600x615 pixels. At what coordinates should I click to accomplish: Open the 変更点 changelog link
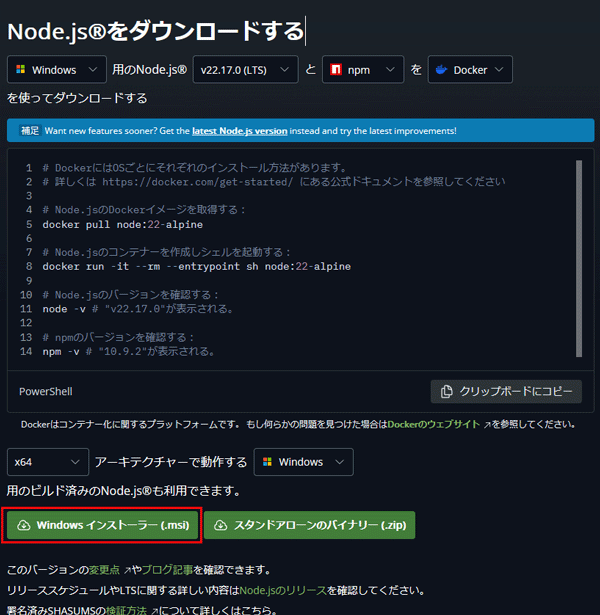(x=104, y=570)
